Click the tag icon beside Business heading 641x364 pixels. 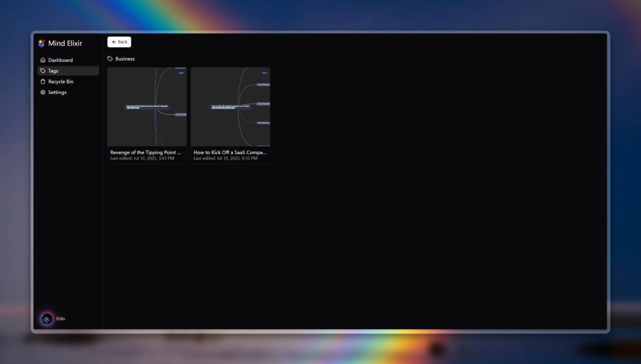point(110,59)
